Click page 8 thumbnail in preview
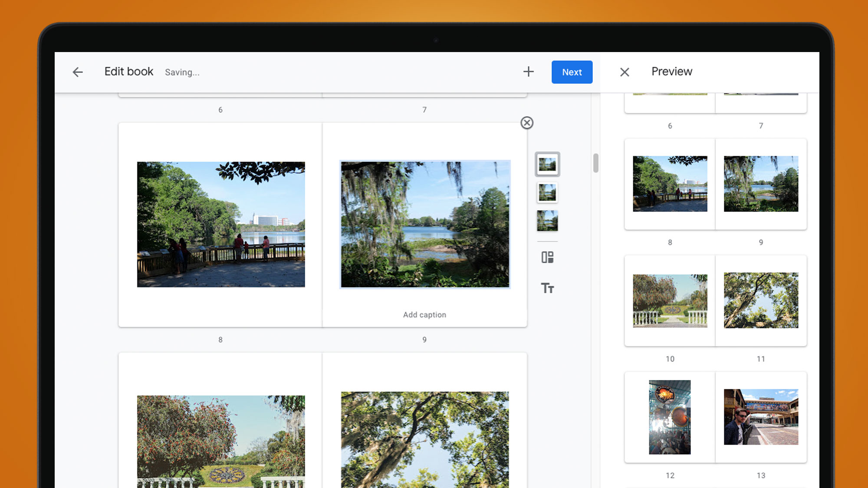The image size is (868, 488). click(x=670, y=184)
